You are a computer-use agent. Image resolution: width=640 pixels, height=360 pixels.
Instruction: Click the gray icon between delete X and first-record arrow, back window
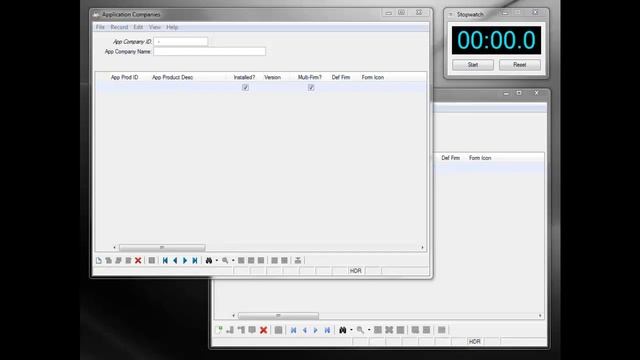coord(278,330)
